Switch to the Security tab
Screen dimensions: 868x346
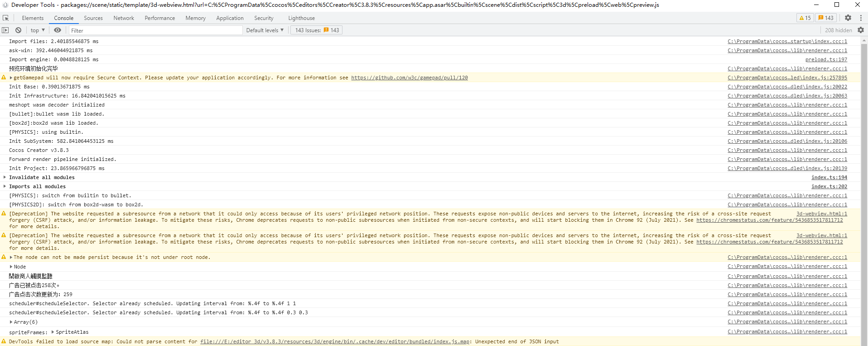point(264,18)
